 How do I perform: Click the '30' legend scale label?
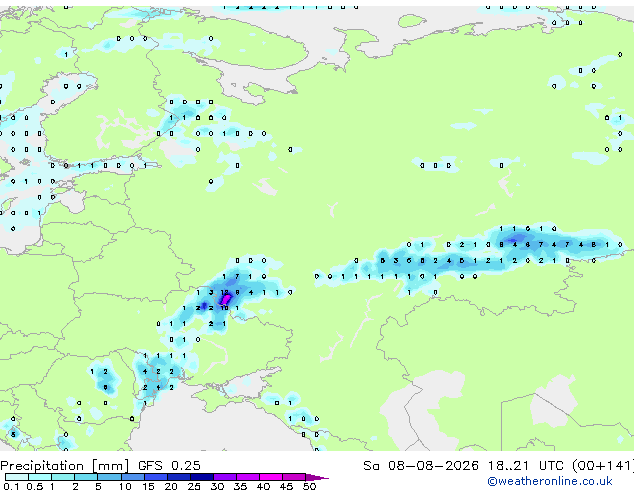click(x=217, y=486)
